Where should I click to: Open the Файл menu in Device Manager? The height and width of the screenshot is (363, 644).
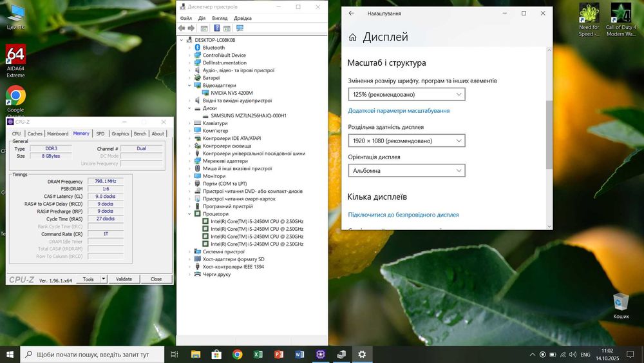(185, 18)
